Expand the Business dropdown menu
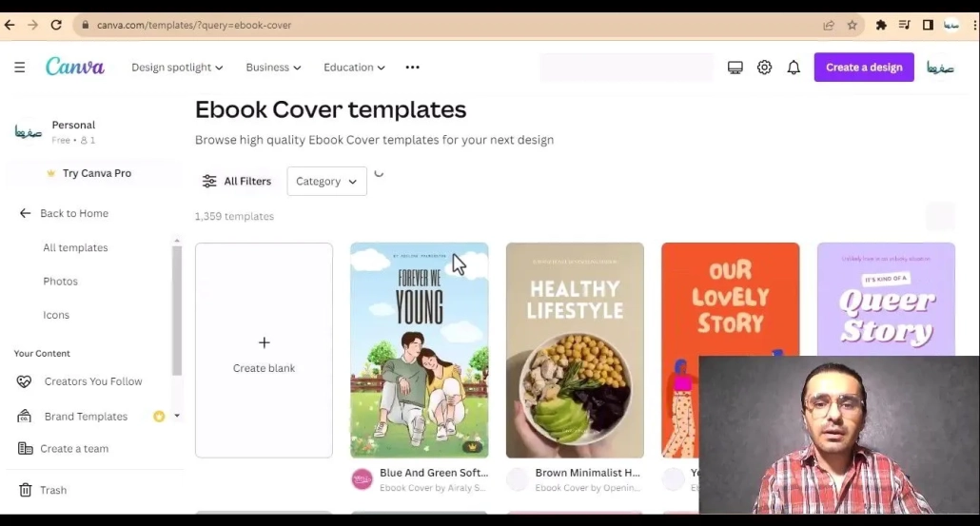 (273, 68)
